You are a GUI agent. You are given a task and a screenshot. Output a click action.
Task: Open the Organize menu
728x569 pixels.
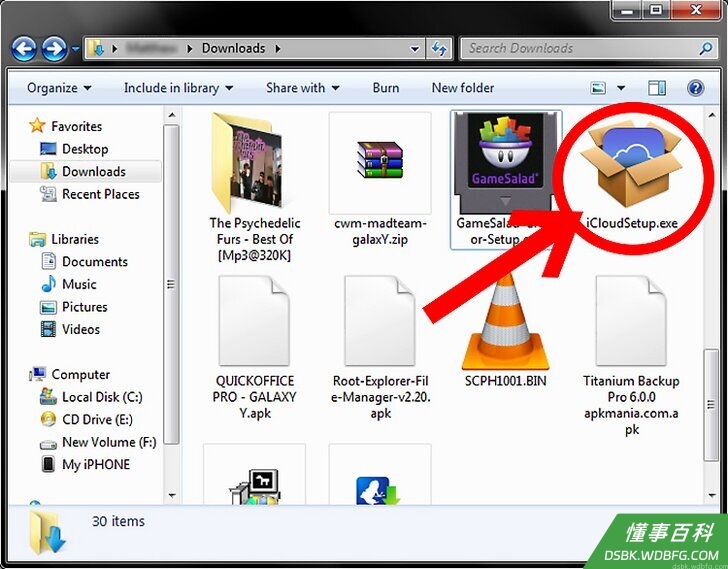(59, 88)
